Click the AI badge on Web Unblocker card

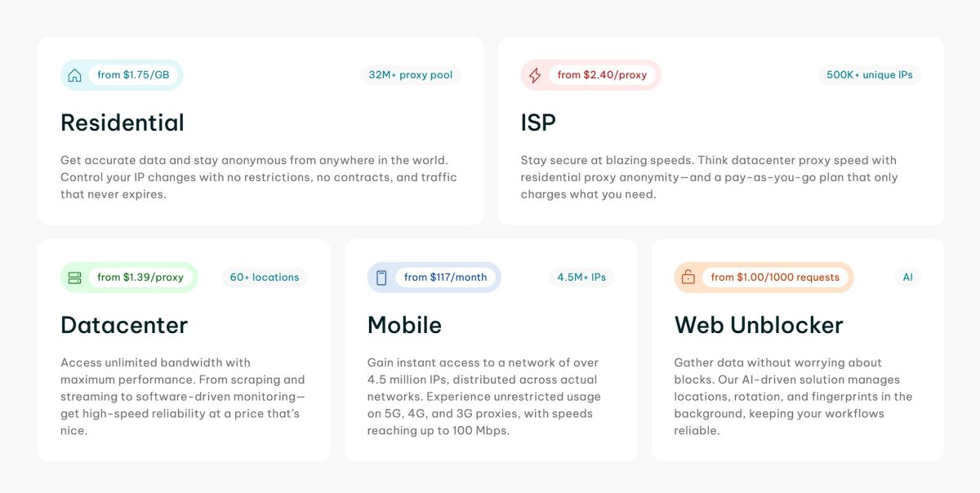pyautogui.click(x=906, y=277)
